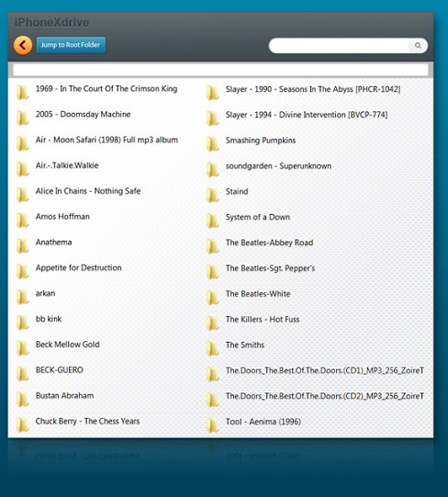The height and width of the screenshot is (497, 448).
Task: Open folder icon for Slayer Divine Intervention
Action: click(x=212, y=119)
